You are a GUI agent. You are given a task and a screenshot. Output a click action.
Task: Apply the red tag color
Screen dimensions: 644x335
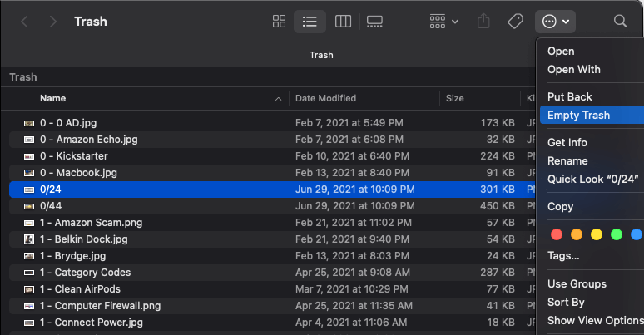(x=557, y=234)
